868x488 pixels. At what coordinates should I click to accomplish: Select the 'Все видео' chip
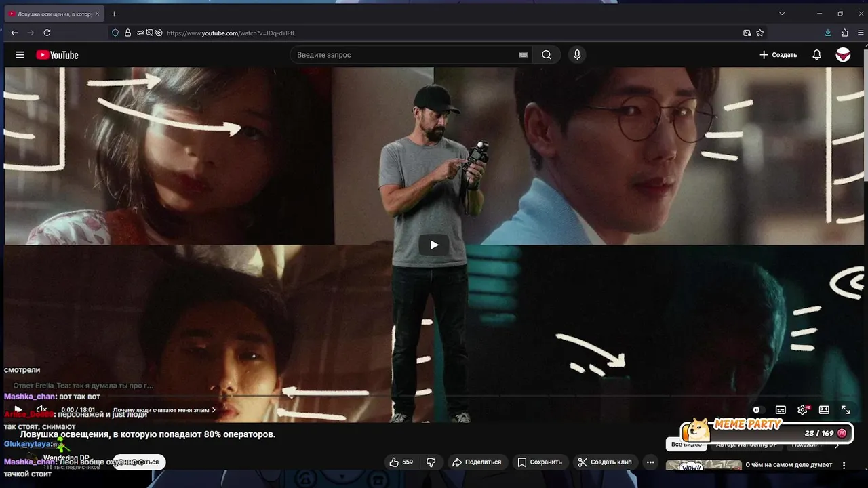(x=686, y=445)
